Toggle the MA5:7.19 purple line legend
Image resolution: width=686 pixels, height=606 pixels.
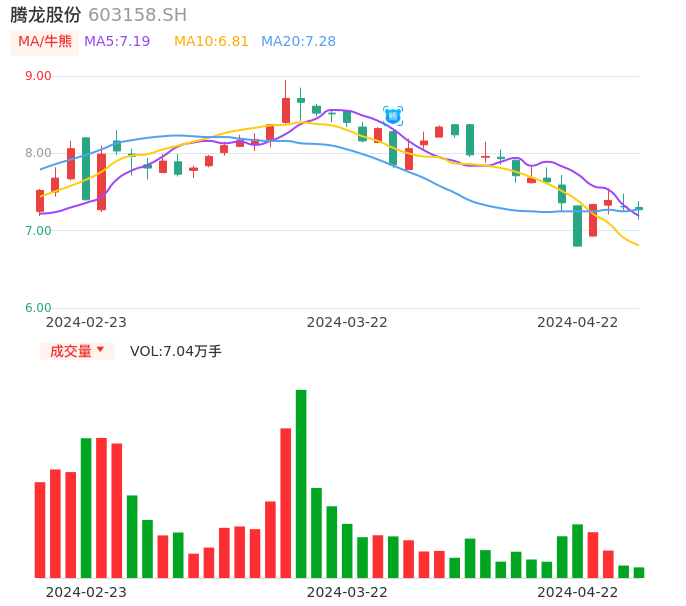coord(117,42)
